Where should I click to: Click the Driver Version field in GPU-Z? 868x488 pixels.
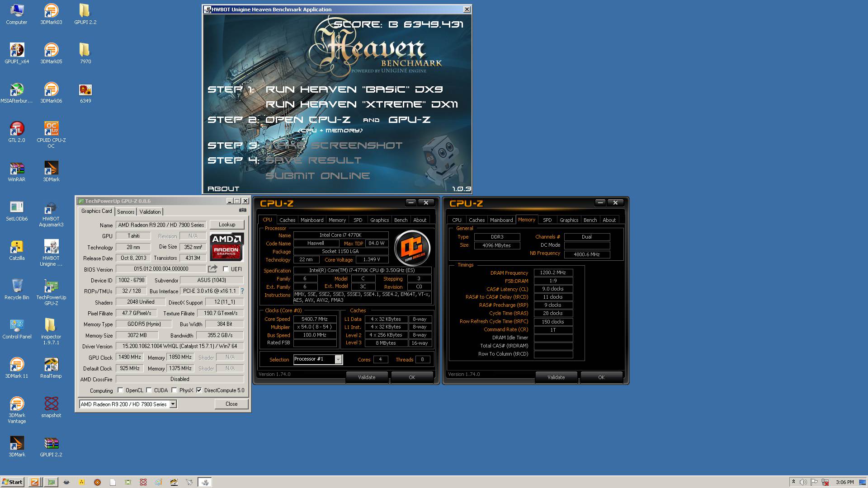click(x=179, y=346)
